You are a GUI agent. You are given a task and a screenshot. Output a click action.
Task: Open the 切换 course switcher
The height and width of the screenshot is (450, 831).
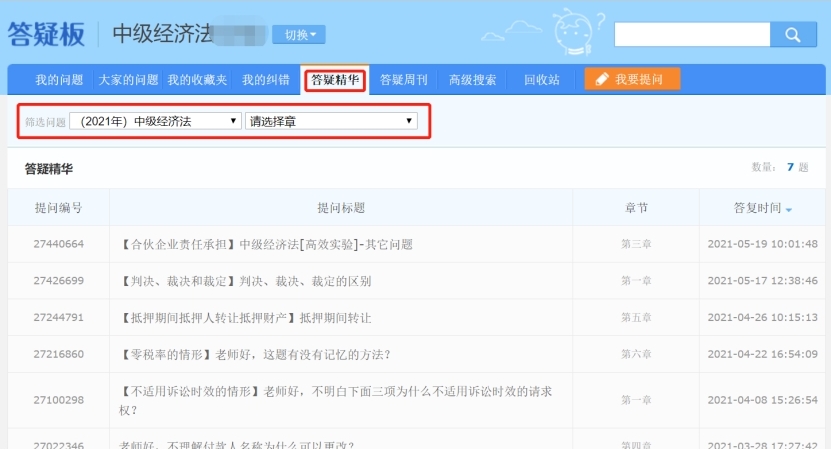(x=299, y=35)
